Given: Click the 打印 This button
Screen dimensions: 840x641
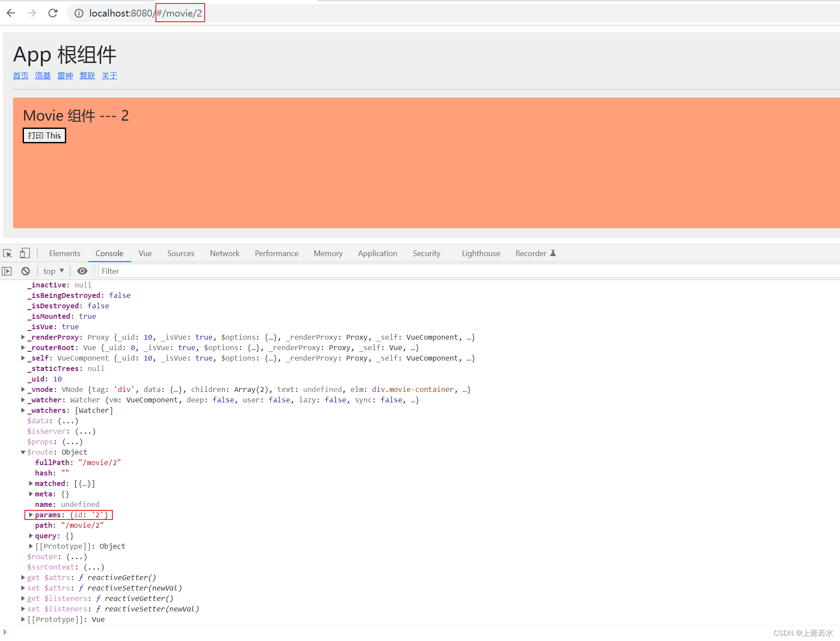Looking at the screenshot, I should [x=44, y=135].
